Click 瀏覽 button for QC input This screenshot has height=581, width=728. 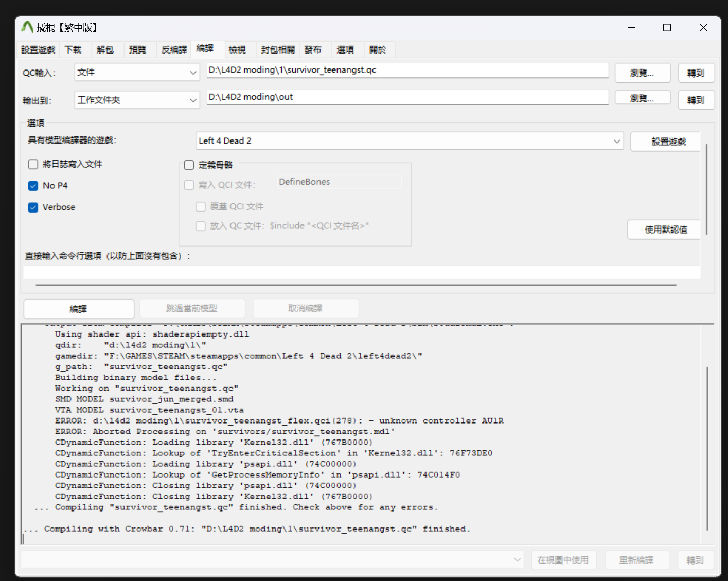tap(643, 73)
